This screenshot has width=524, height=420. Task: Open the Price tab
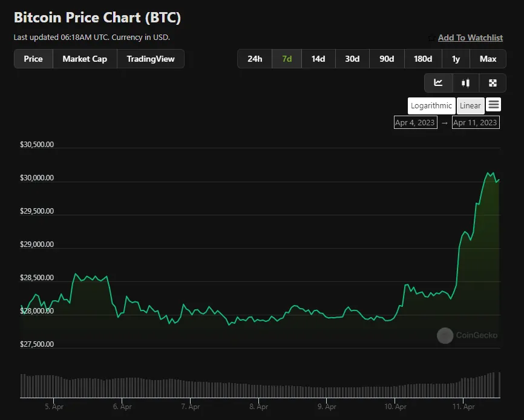[33, 59]
